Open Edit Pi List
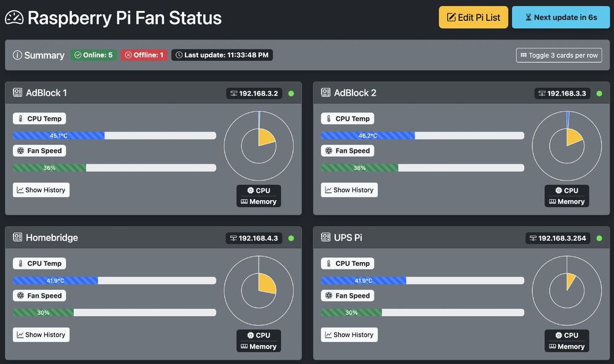 coord(473,17)
